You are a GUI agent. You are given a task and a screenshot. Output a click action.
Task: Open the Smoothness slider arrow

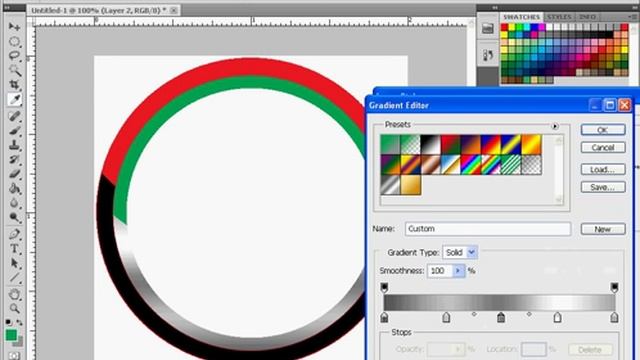[x=458, y=271]
